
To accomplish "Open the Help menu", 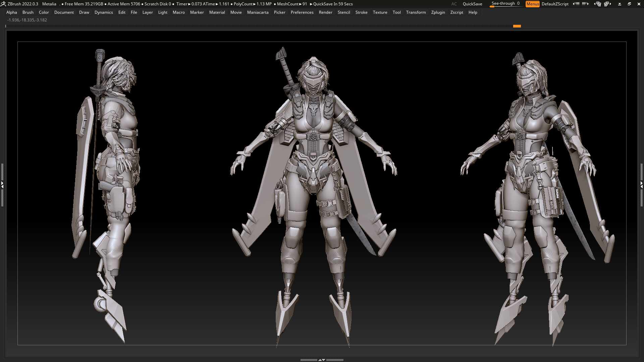I will [x=473, y=12].
